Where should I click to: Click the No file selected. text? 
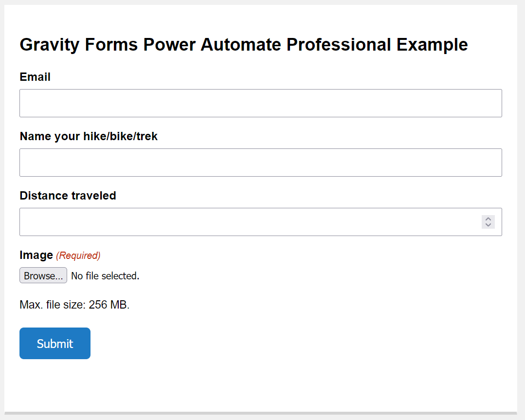coord(105,276)
